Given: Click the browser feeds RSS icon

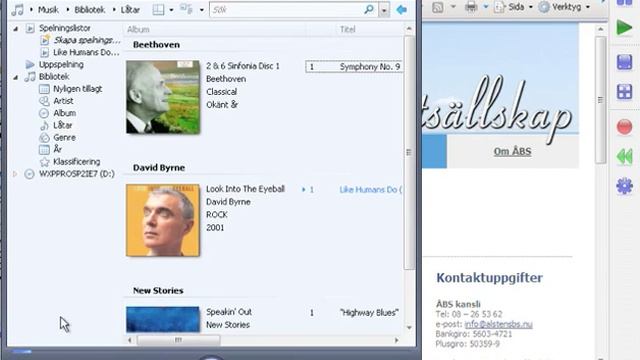Looking at the screenshot, I should pyautogui.click(x=438, y=7).
